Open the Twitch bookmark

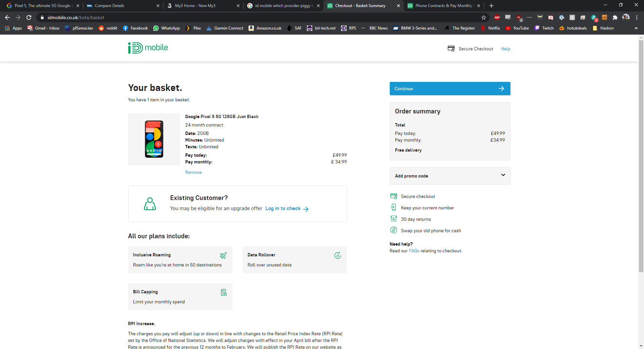[x=544, y=28]
